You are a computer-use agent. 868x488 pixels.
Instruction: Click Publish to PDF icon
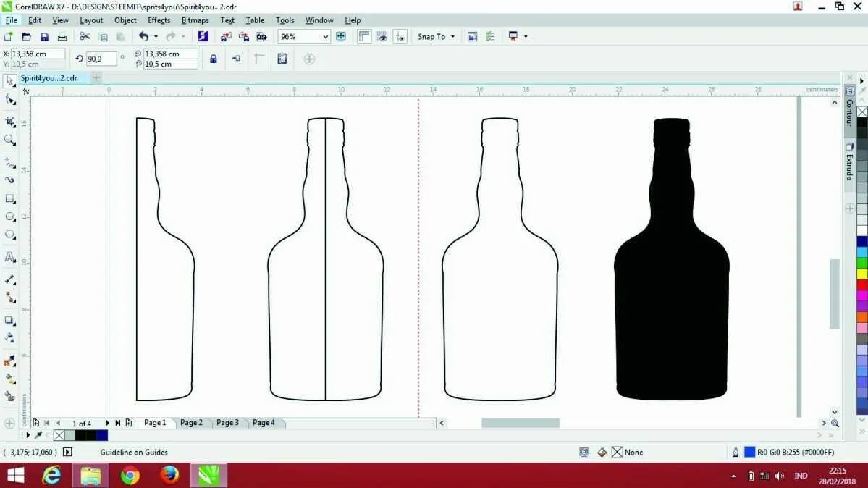(261, 36)
